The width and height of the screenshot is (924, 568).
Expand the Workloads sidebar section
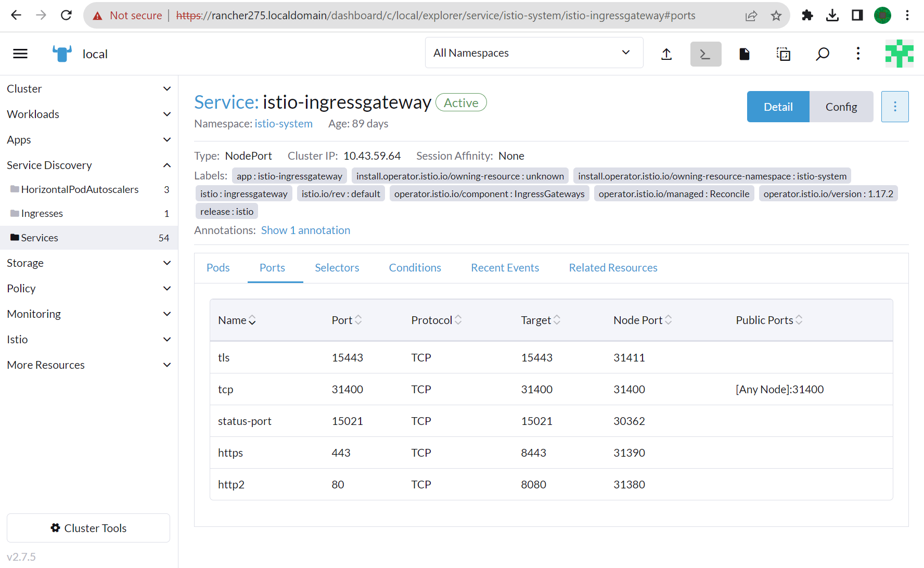point(88,114)
